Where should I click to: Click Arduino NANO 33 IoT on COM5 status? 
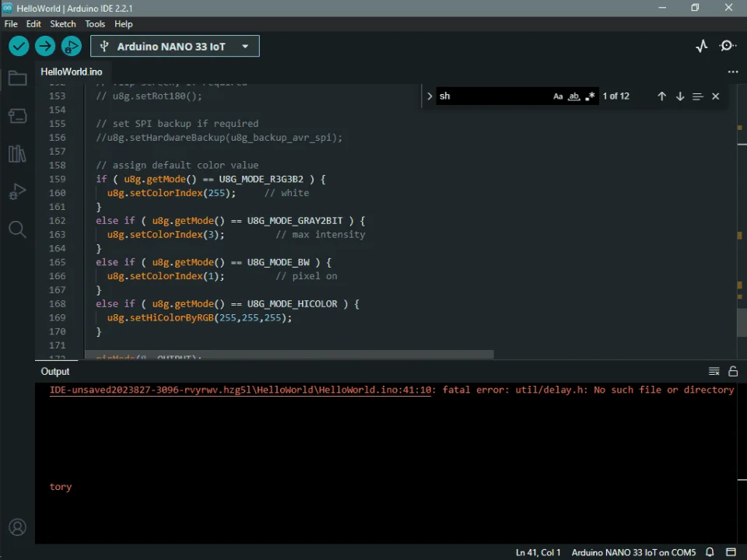point(633,552)
